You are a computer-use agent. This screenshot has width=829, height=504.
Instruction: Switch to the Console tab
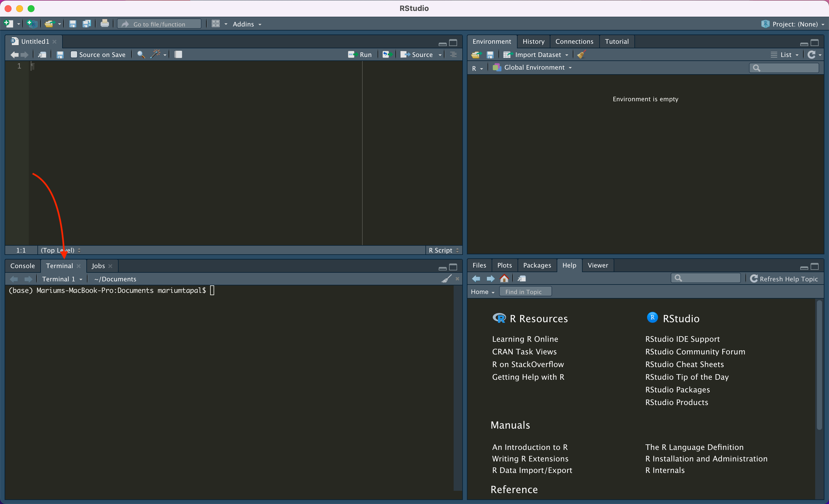click(22, 266)
